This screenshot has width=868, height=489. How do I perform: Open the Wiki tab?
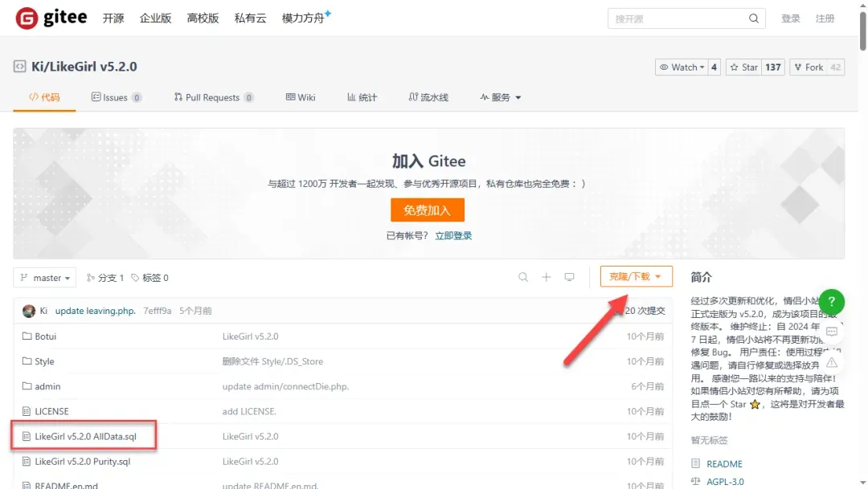(301, 97)
